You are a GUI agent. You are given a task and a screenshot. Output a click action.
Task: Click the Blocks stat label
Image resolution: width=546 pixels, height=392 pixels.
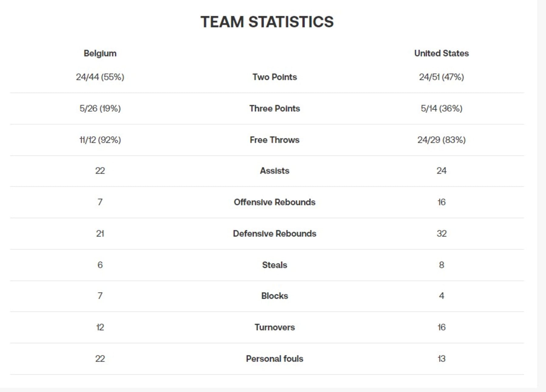[275, 296]
